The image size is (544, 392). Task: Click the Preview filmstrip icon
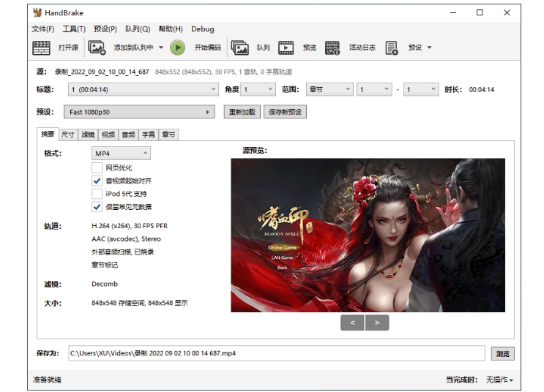coord(286,48)
